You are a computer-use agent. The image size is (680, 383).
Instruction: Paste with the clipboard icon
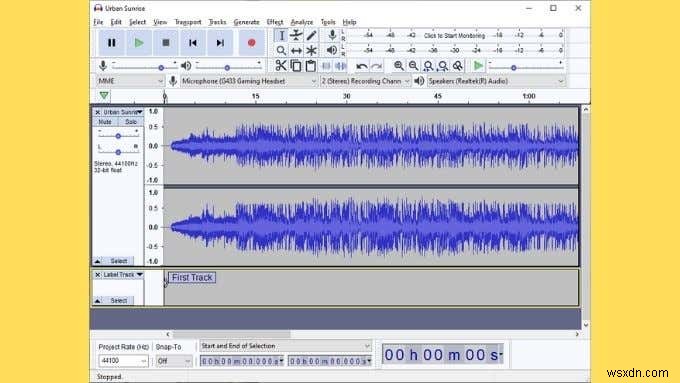(311, 66)
